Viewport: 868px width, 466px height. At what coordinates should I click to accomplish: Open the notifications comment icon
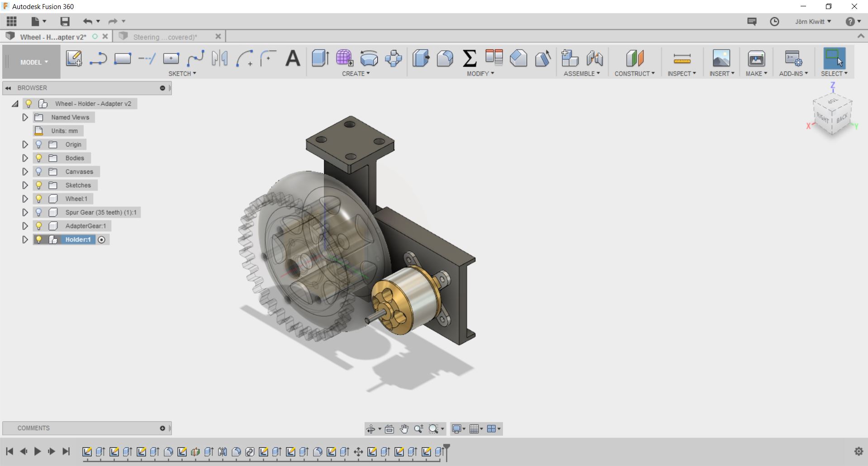(x=752, y=22)
